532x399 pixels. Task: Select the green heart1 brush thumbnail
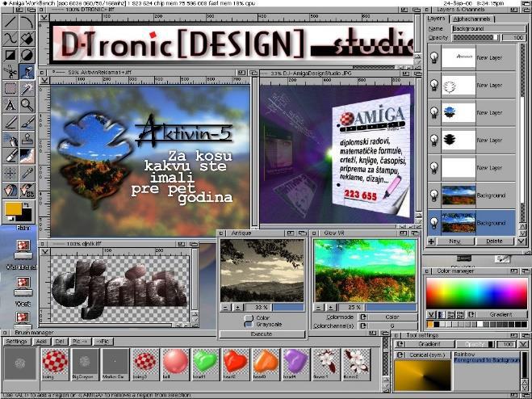pyautogui.click(x=206, y=364)
